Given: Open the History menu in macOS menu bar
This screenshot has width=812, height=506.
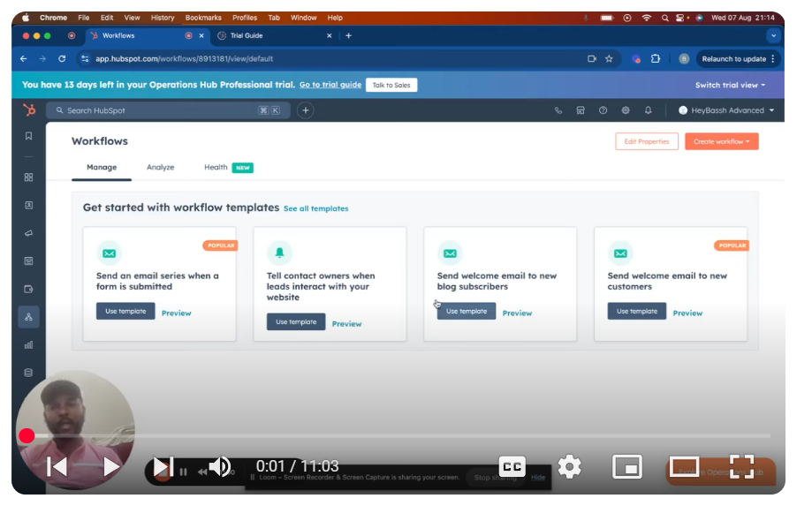Looking at the screenshot, I should (x=163, y=18).
